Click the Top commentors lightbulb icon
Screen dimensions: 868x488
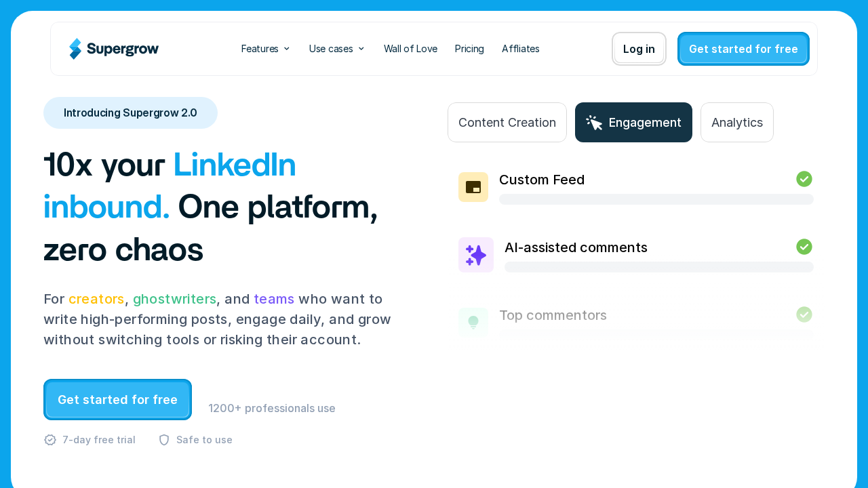pyautogui.click(x=473, y=322)
